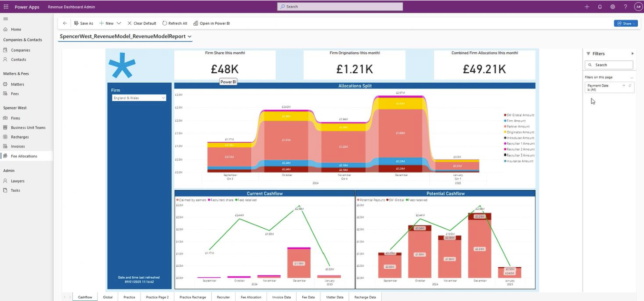Screen dimensions: 644x301
Task: Switch to the Recruiter tab
Action: point(223,297)
